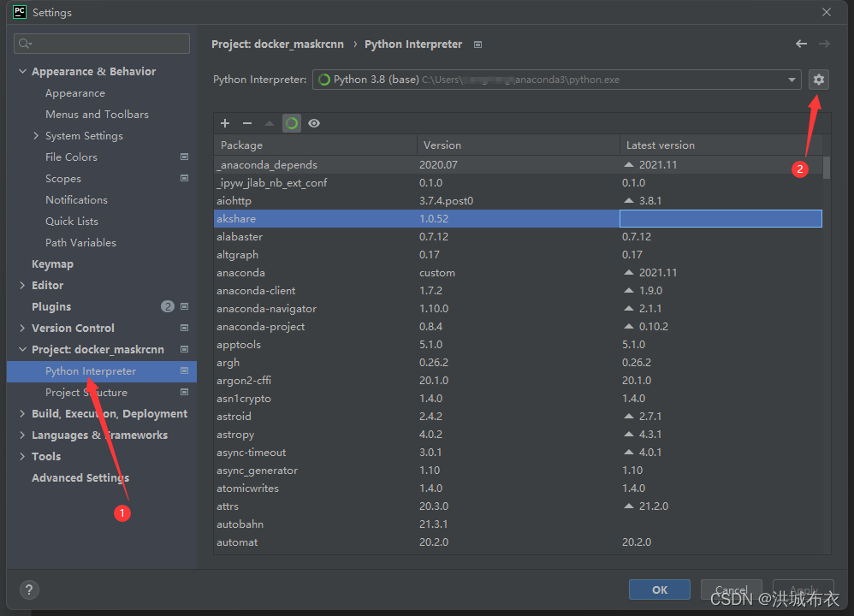Click the minus icon to uninstall a package

pyautogui.click(x=247, y=123)
